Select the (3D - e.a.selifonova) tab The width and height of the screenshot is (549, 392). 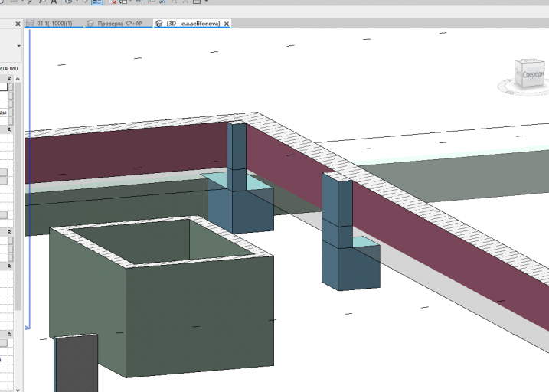tap(193, 24)
